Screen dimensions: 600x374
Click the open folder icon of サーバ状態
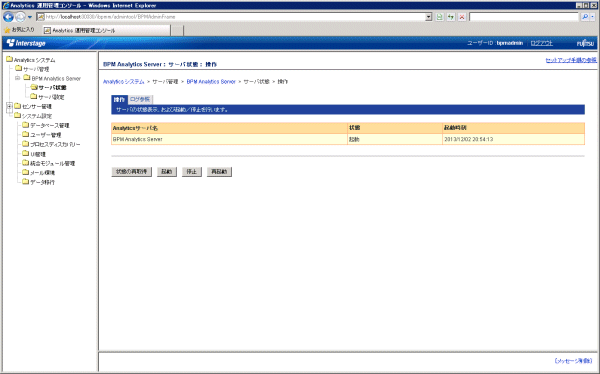(34, 87)
